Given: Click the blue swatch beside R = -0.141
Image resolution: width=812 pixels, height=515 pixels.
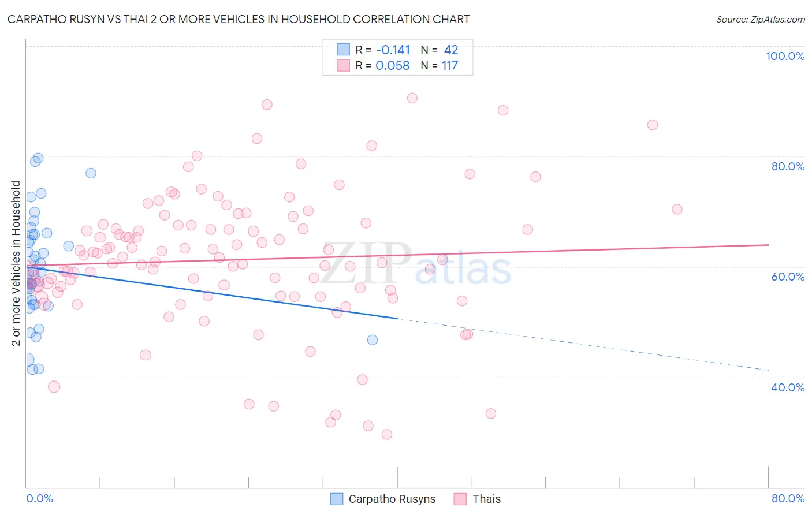Looking at the screenshot, I should [344, 50].
